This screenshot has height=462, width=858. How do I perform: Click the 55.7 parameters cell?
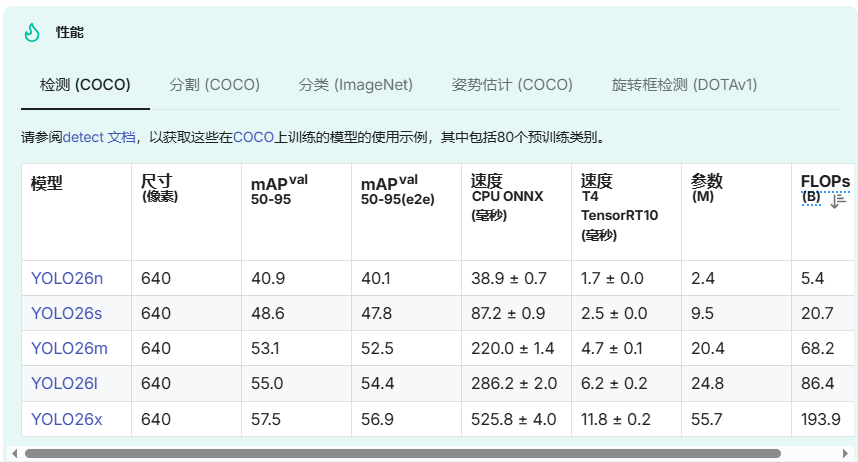pyautogui.click(x=737, y=419)
